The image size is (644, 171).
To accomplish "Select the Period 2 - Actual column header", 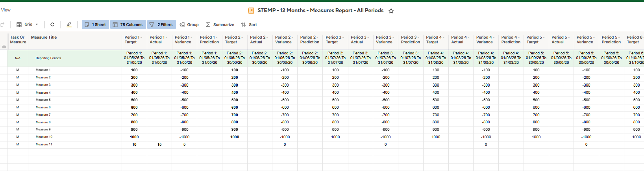I will coord(260,40).
